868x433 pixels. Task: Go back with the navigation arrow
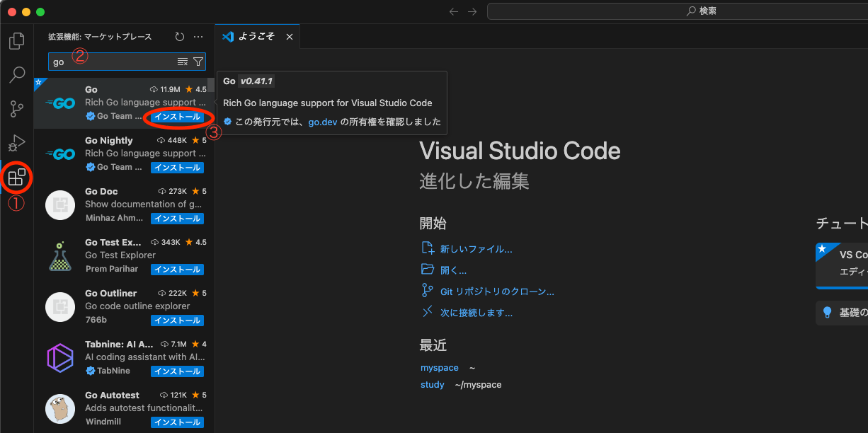(x=454, y=11)
